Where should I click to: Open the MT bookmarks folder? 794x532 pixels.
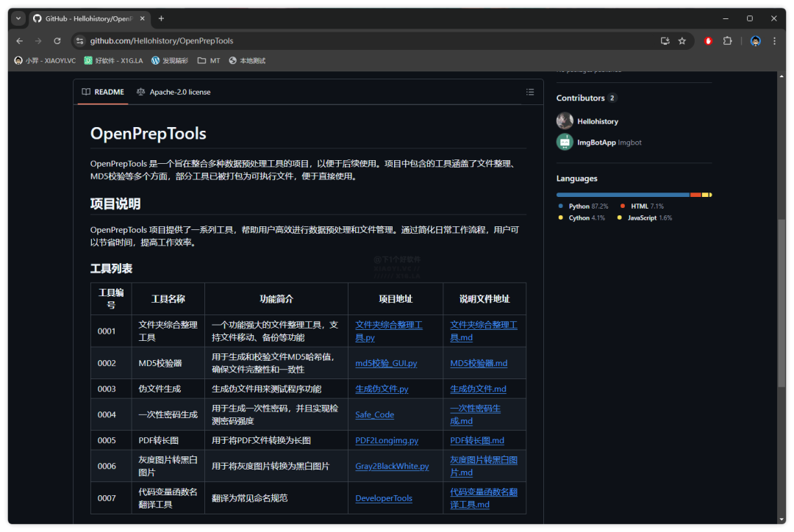209,61
